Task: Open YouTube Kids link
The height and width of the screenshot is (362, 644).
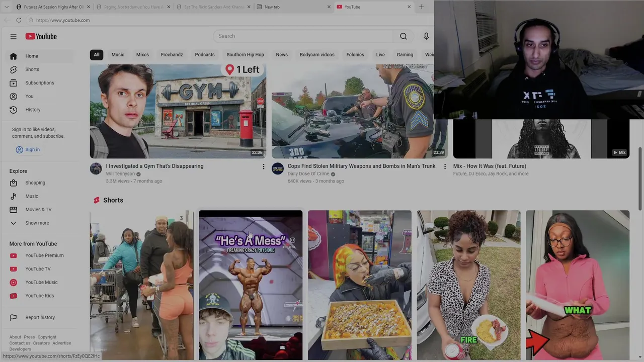Action: click(x=40, y=296)
